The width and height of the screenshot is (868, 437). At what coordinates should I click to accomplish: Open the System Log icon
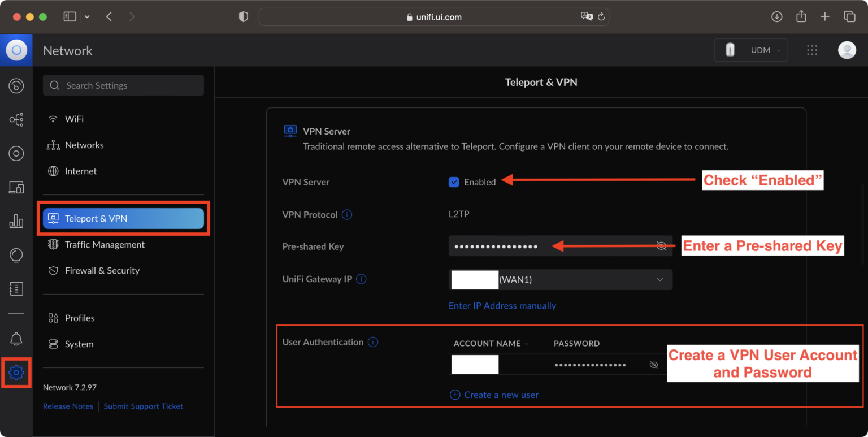[x=16, y=289]
